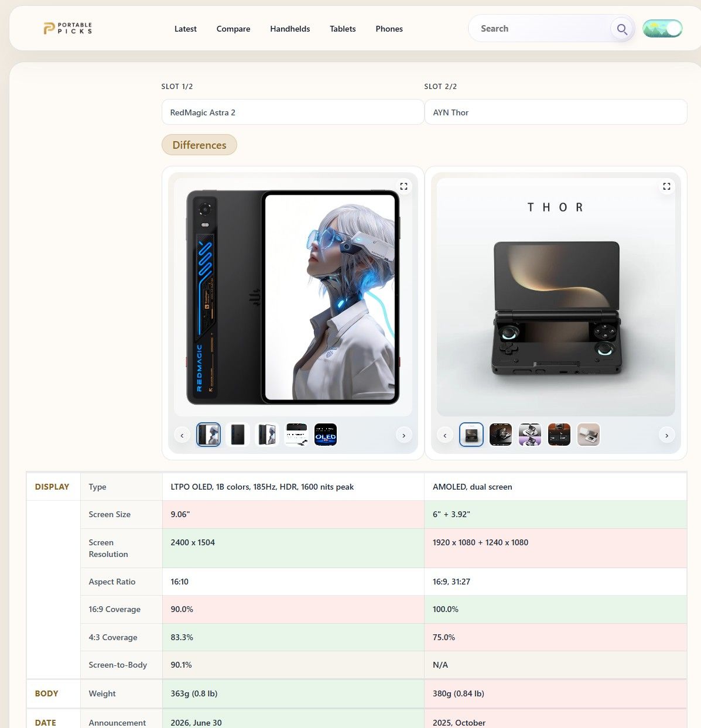Click the DISPLAY section header
The height and width of the screenshot is (728, 701).
(x=52, y=487)
